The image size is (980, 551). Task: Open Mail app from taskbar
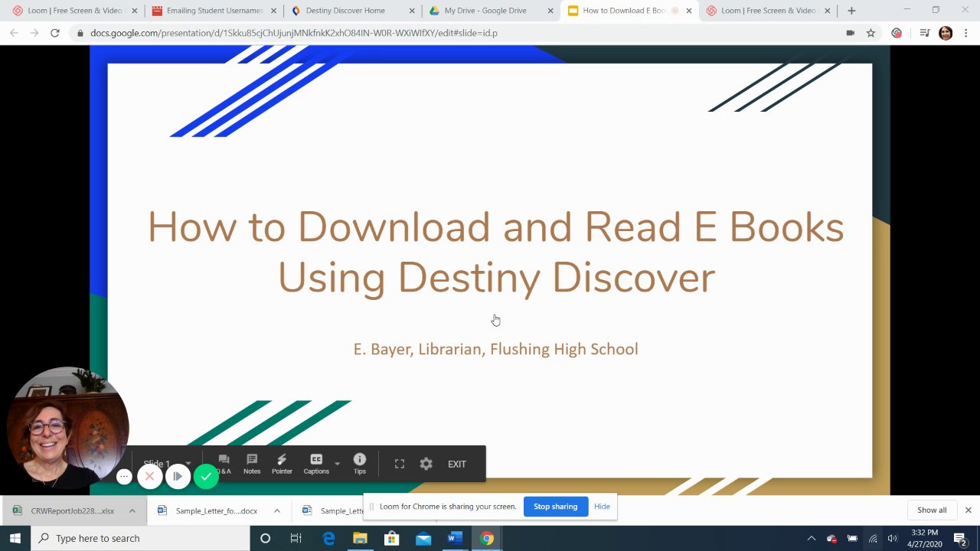pos(423,538)
